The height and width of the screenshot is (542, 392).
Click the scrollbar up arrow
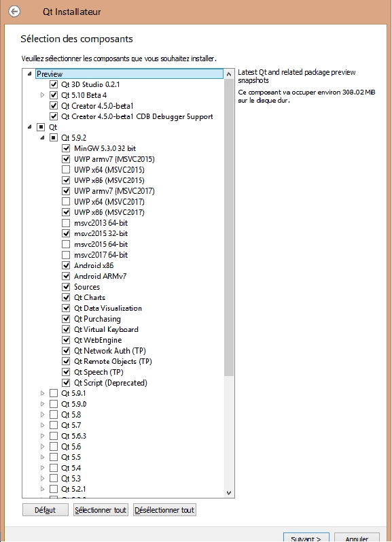pos(229,74)
